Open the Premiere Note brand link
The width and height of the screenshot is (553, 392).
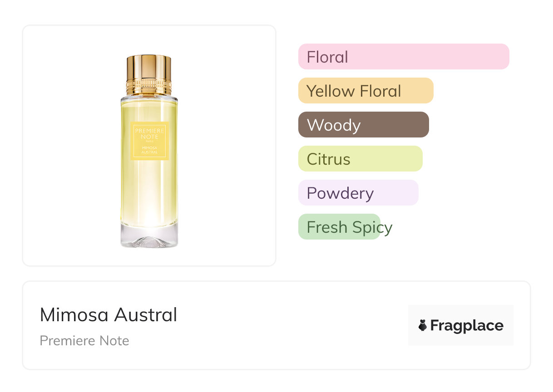[84, 341]
